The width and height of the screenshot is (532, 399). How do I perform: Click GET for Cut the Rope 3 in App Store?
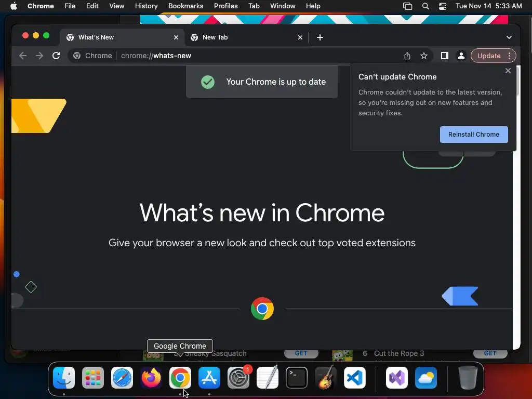click(490, 353)
